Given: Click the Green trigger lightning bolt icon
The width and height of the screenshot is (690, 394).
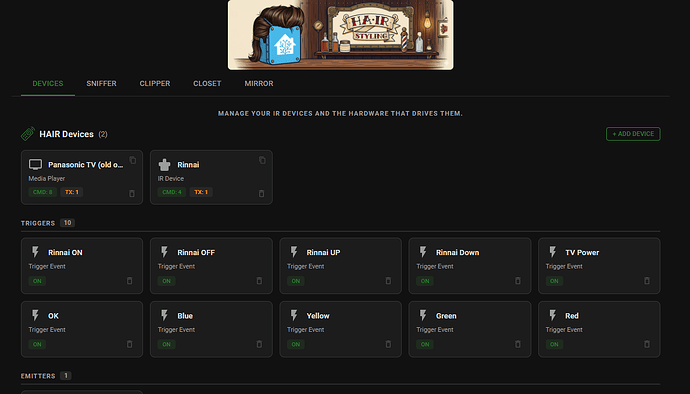Looking at the screenshot, I should [423, 315].
